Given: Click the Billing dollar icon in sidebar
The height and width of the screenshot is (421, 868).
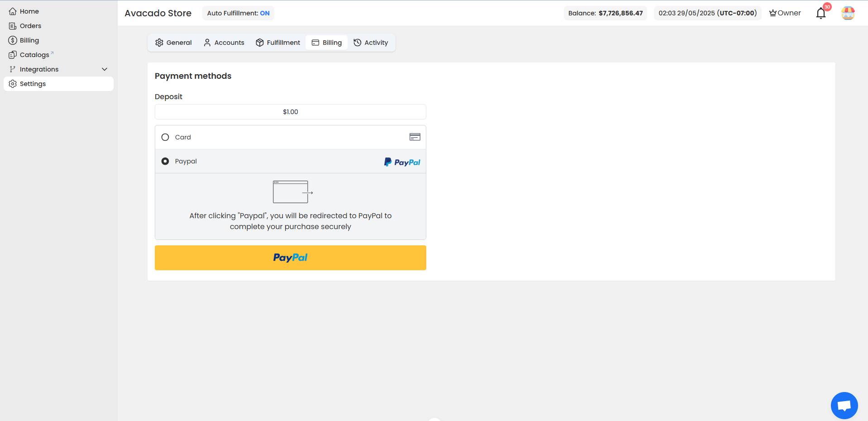Looking at the screenshot, I should point(13,40).
